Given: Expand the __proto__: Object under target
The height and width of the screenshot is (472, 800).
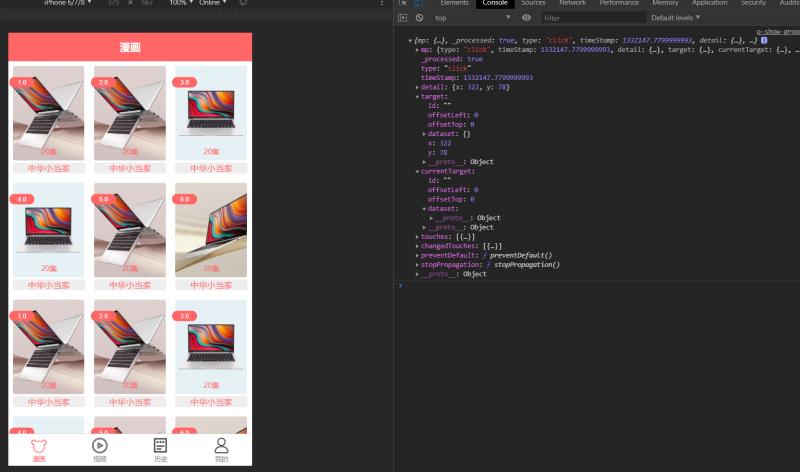Looking at the screenshot, I should click(x=424, y=162).
